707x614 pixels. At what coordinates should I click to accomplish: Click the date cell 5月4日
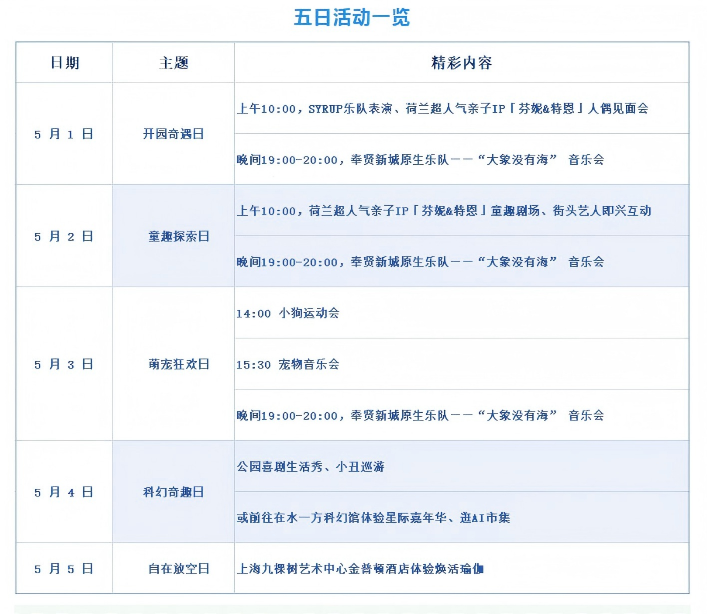click(x=64, y=492)
